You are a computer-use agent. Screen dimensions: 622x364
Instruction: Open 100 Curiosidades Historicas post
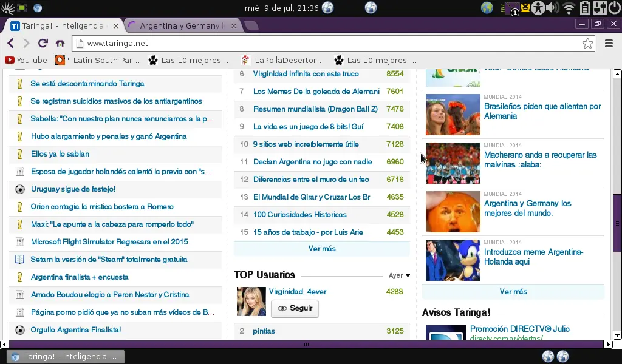tap(300, 215)
